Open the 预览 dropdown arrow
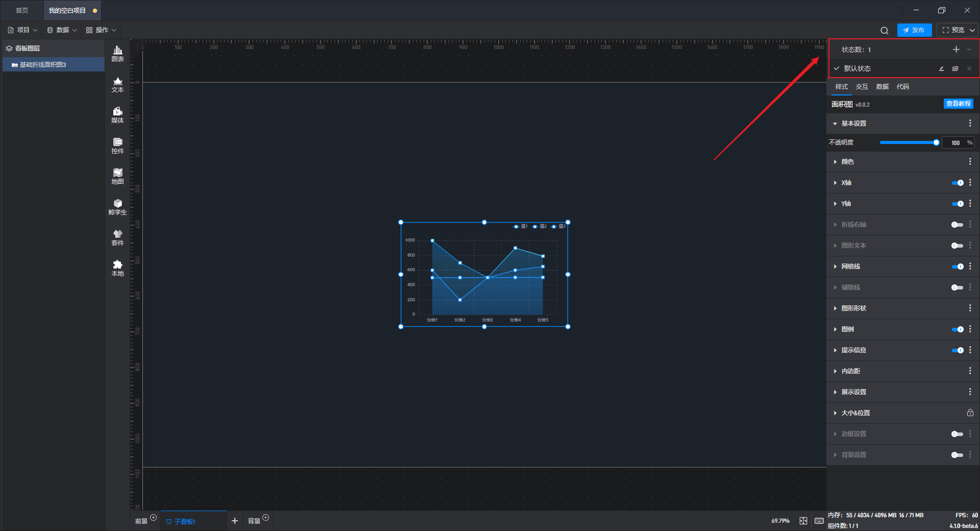Screen dimensions: 980x531 coord(972,30)
